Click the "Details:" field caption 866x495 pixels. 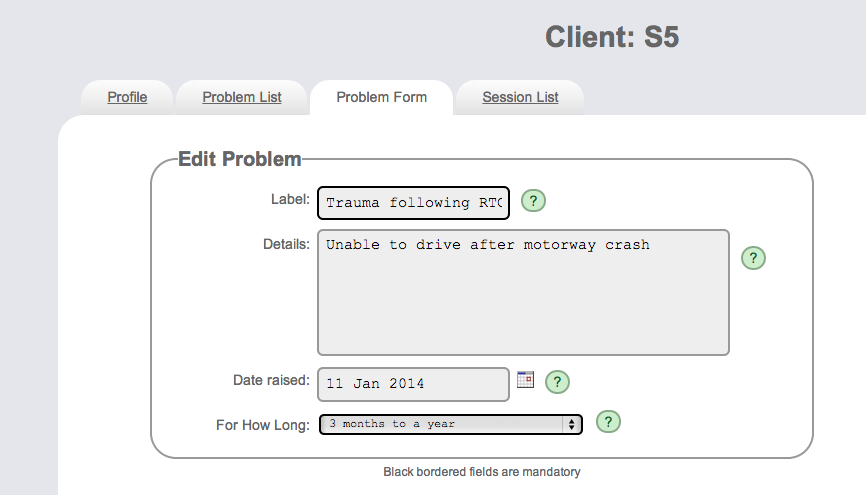pos(286,244)
